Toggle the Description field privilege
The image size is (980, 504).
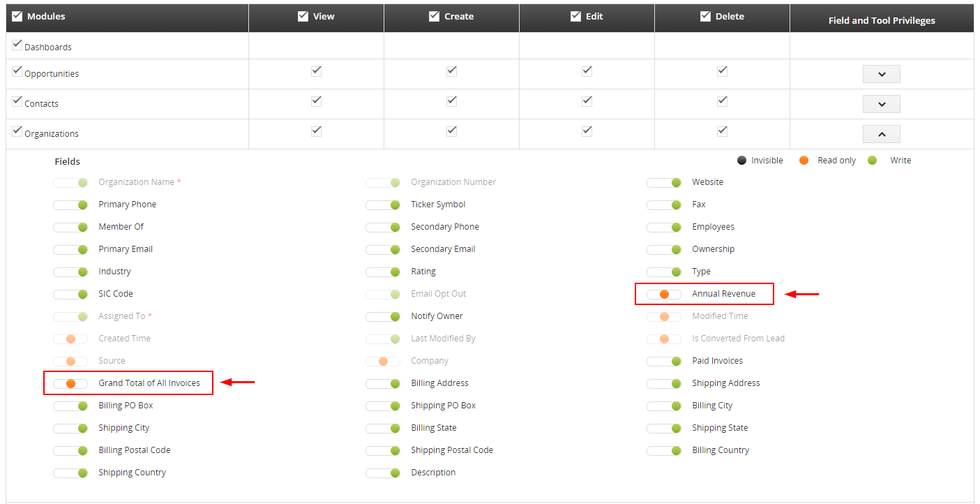pos(383,473)
